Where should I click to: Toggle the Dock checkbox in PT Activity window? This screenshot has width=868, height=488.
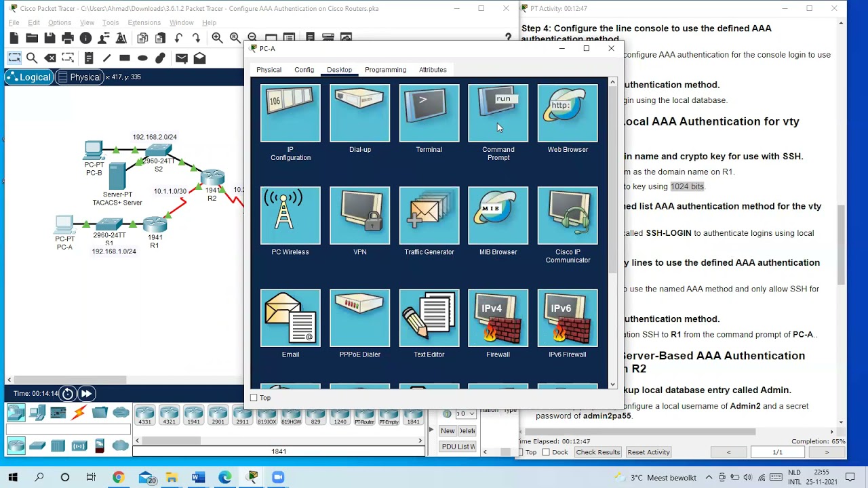click(x=546, y=452)
